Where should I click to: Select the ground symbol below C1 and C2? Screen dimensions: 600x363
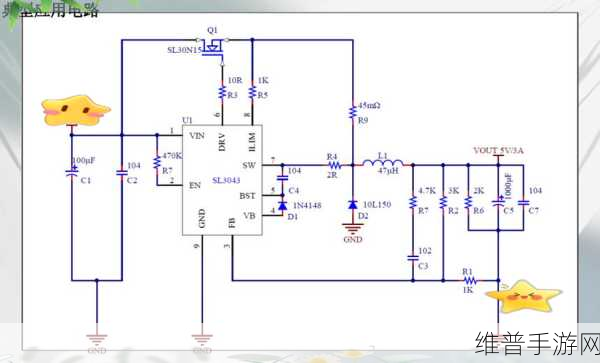tap(97, 339)
